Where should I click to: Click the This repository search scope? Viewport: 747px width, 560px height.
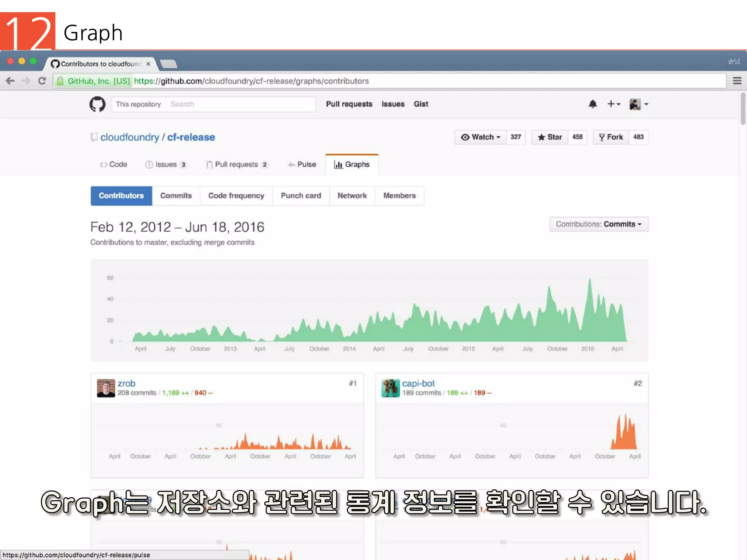pyautogui.click(x=139, y=104)
